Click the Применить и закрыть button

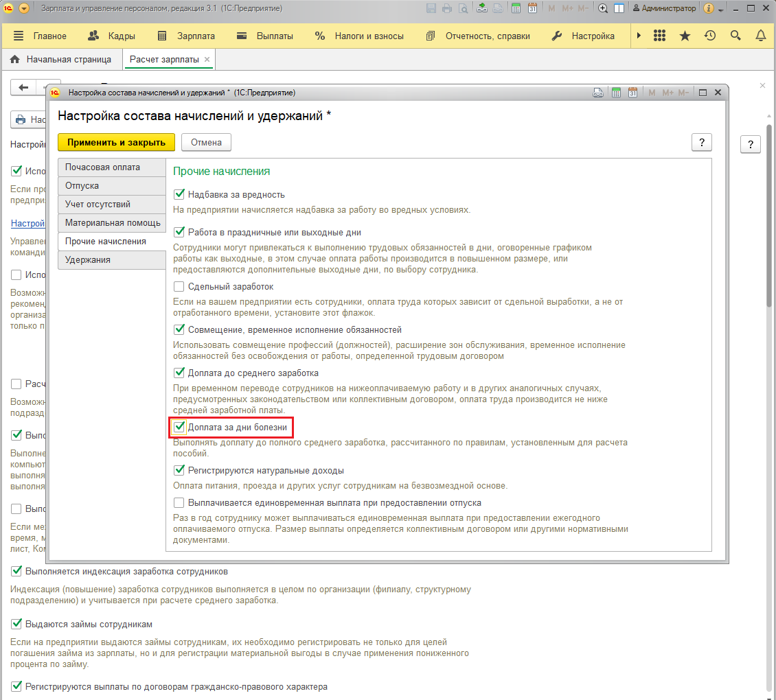(116, 142)
